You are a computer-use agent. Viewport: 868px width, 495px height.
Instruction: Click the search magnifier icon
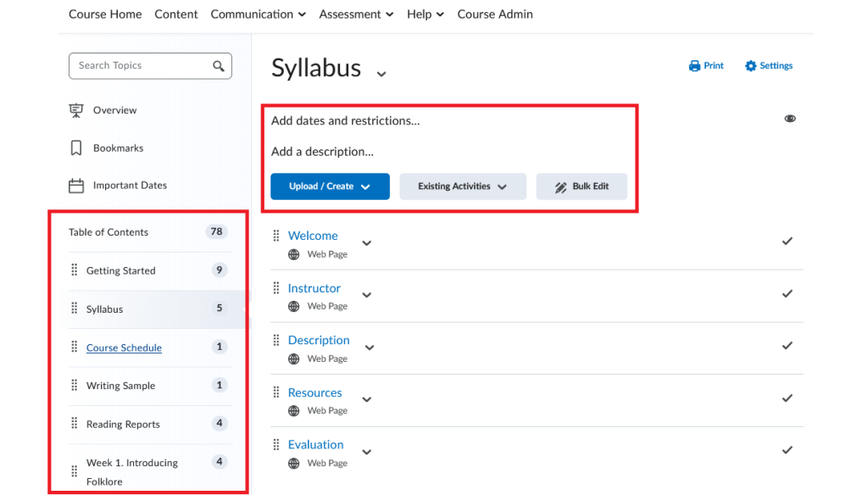tap(219, 66)
